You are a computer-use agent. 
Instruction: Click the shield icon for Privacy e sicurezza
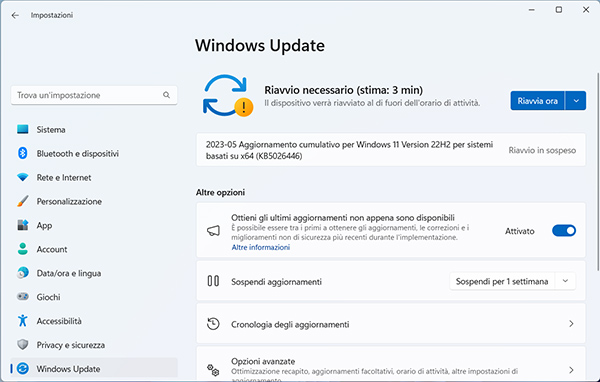pos(23,344)
